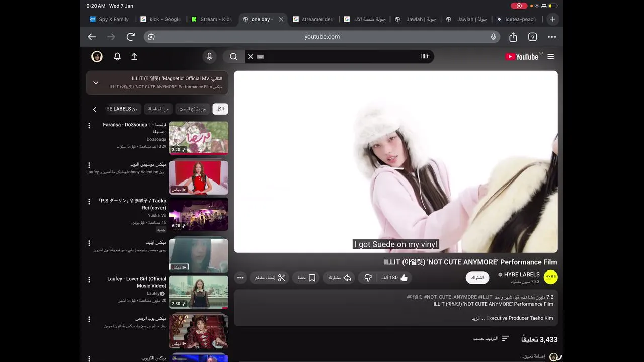Add a new tab with the plus button
Image resolution: width=644 pixels, height=362 pixels.
point(552,19)
